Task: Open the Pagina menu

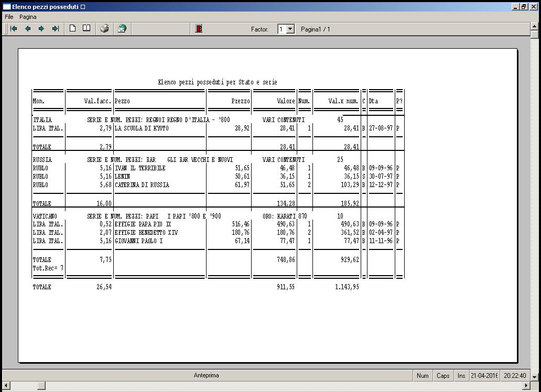Action: pyautogui.click(x=28, y=17)
